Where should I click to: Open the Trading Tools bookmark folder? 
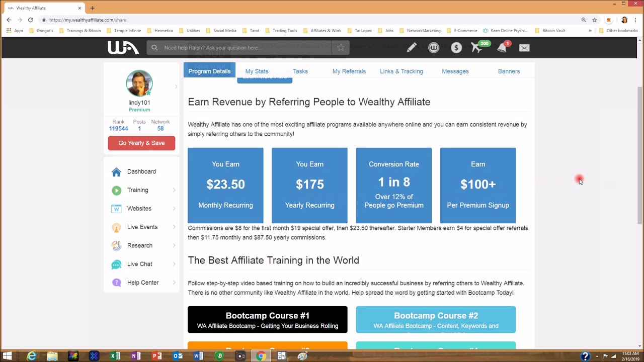[x=281, y=31]
